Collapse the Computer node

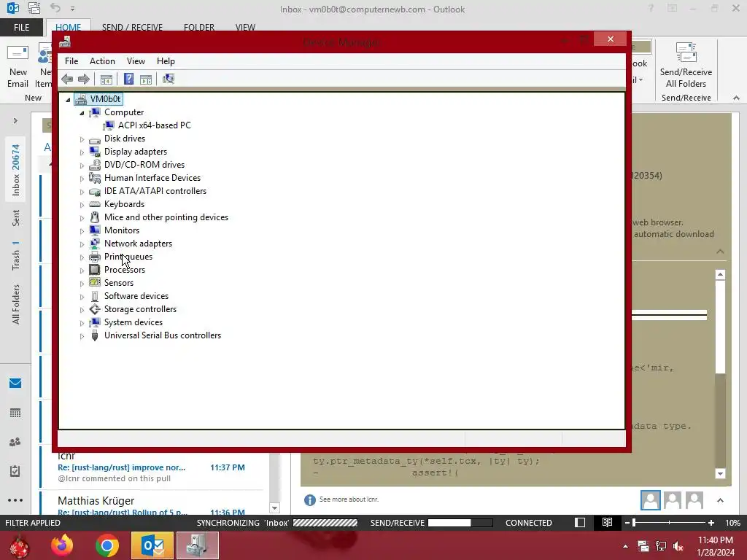click(x=82, y=113)
